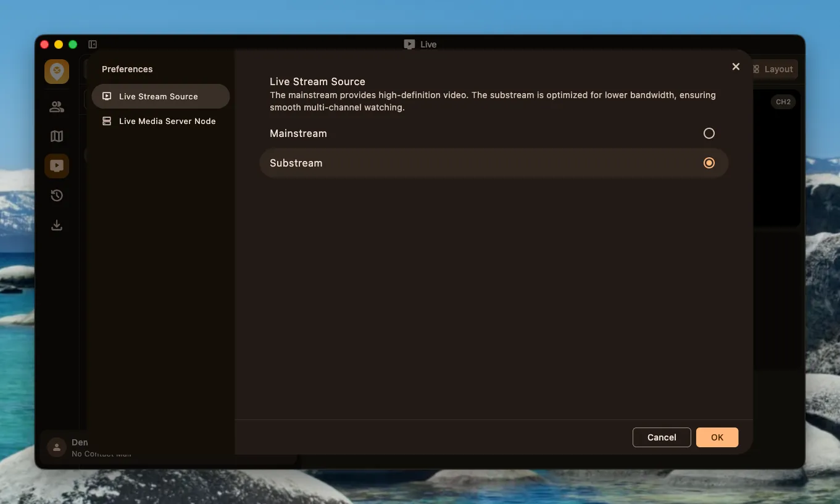The height and width of the screenshot is (504, 840).
Task: Click the app logo pin icon
Action: tap(57, 72)
